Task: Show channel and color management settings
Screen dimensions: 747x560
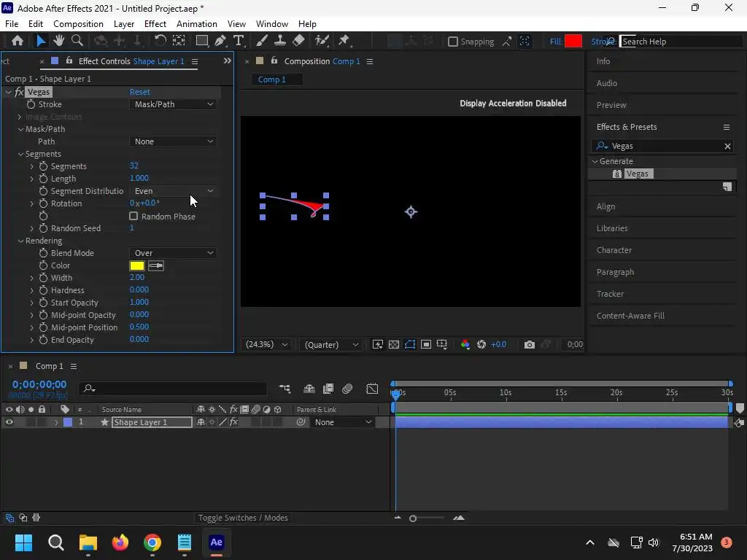Action: [465, 344]
